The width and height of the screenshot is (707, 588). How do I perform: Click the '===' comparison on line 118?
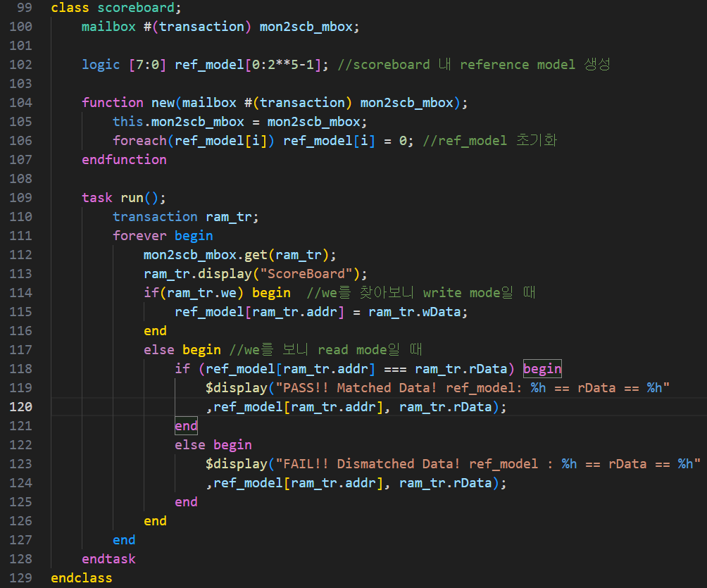coord(395,369)
